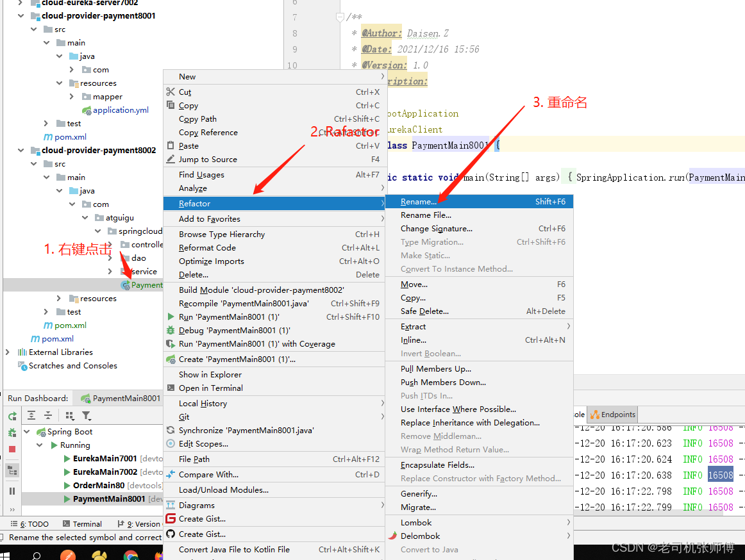The height and width of the screenshot is (560, 745).
Task: Expand the External Libraries node
Action: 8,352
